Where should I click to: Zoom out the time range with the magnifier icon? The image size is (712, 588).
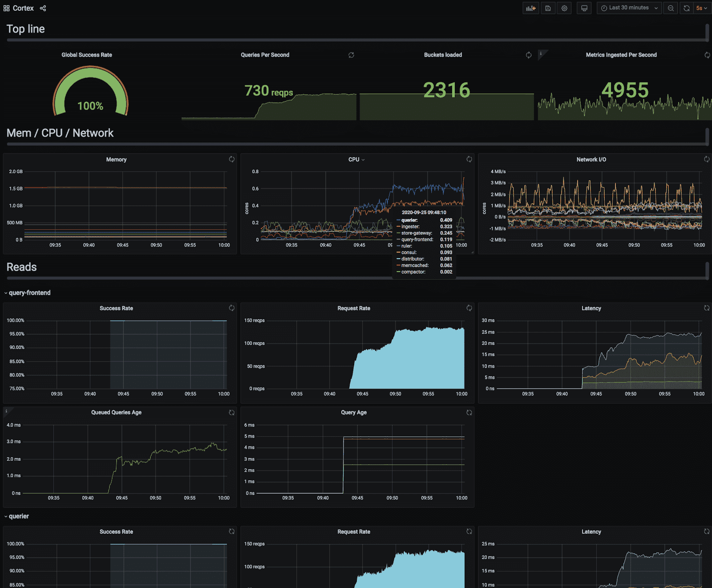coord(671,8)
